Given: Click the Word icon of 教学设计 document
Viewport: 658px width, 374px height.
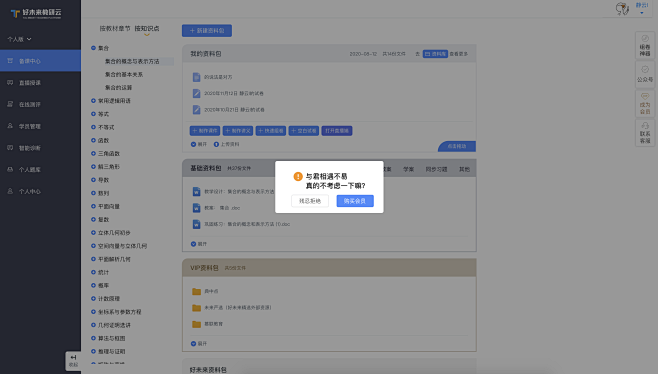Looking at the screenshot, I should point(196,191).
